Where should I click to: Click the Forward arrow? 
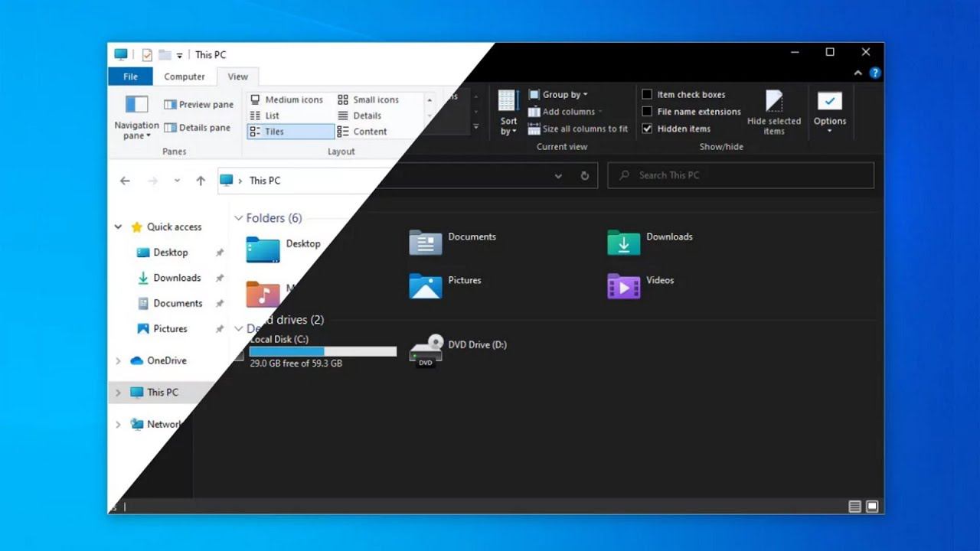(152, 181)
